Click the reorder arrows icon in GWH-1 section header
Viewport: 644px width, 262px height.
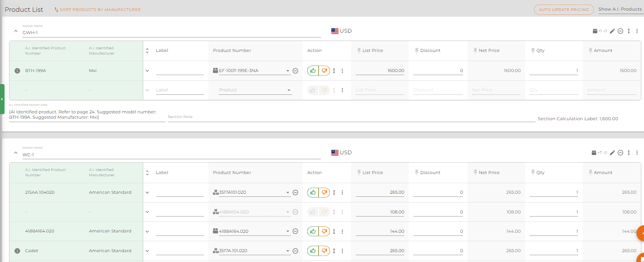point(629,31)
